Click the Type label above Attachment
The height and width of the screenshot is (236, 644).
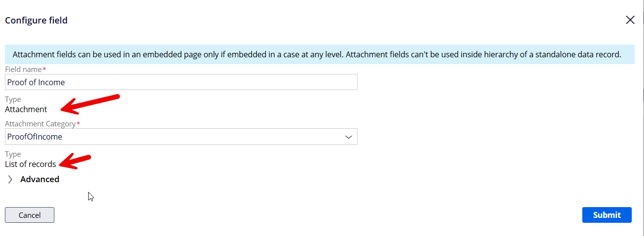coord(13,99)
